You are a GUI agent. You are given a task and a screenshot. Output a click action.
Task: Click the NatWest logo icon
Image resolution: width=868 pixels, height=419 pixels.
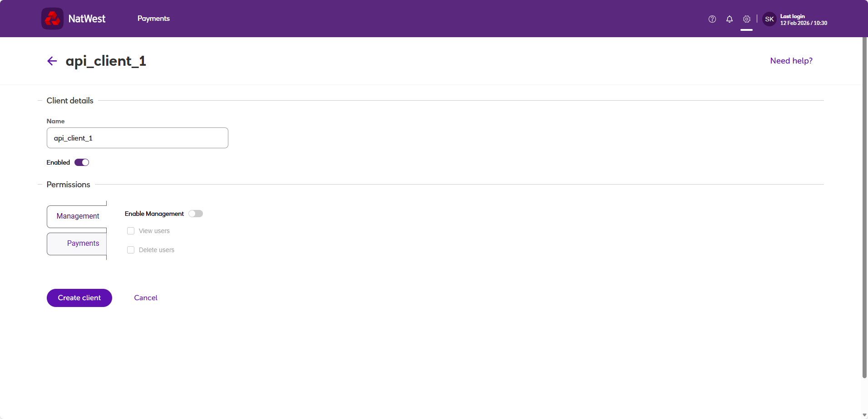point(52,19)
